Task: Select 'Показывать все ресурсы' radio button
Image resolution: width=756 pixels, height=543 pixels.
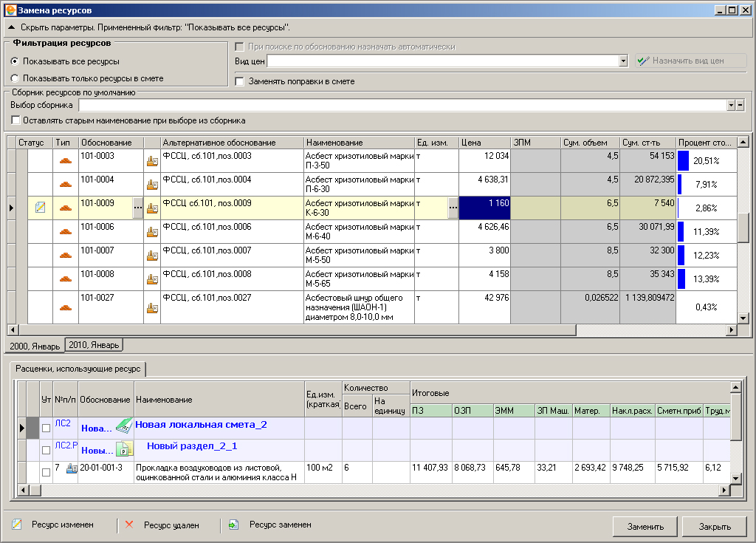Action: (15, 61)
